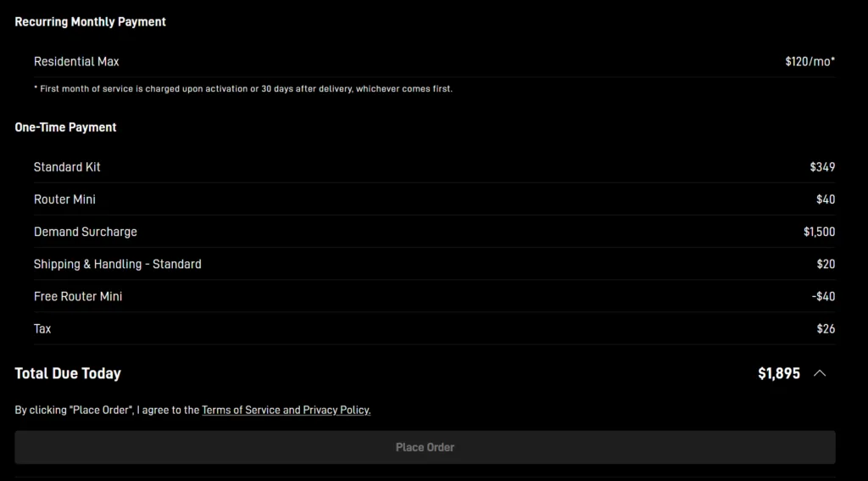868x481 pixels.
Task: Click the Recurring Monthly Payment heading
Action: pos(91,22)
